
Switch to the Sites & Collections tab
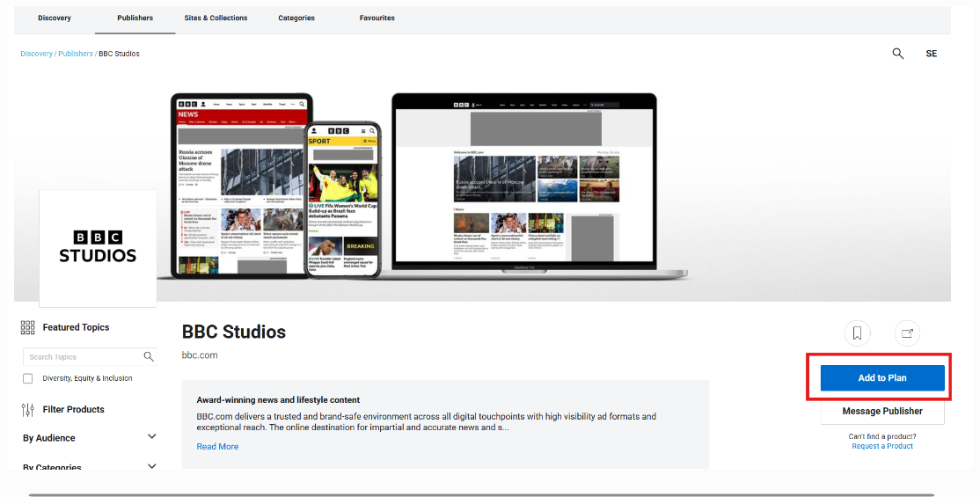click(216, 18)
